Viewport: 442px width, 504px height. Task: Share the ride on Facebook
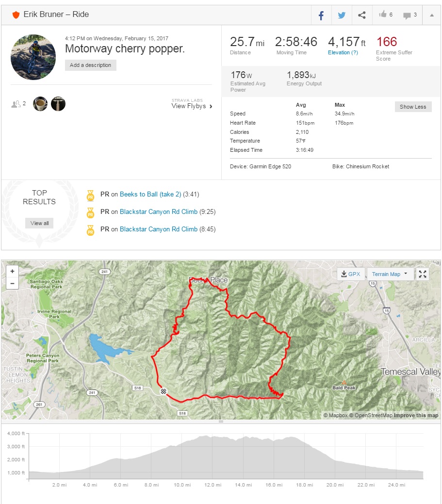pos(321,15)
